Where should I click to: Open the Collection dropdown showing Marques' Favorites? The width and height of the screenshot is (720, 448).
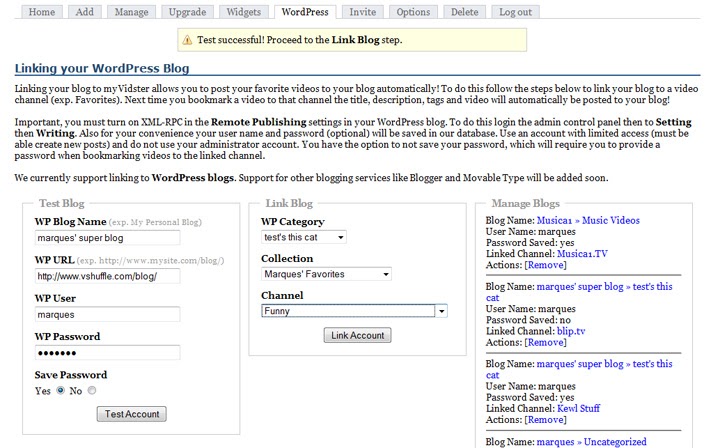tap(326, 274)
